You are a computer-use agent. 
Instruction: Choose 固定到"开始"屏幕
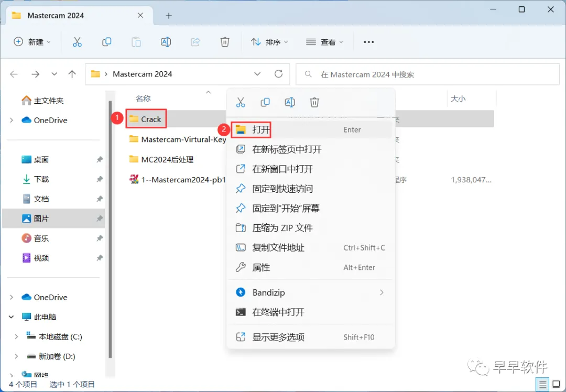(310, 208)
